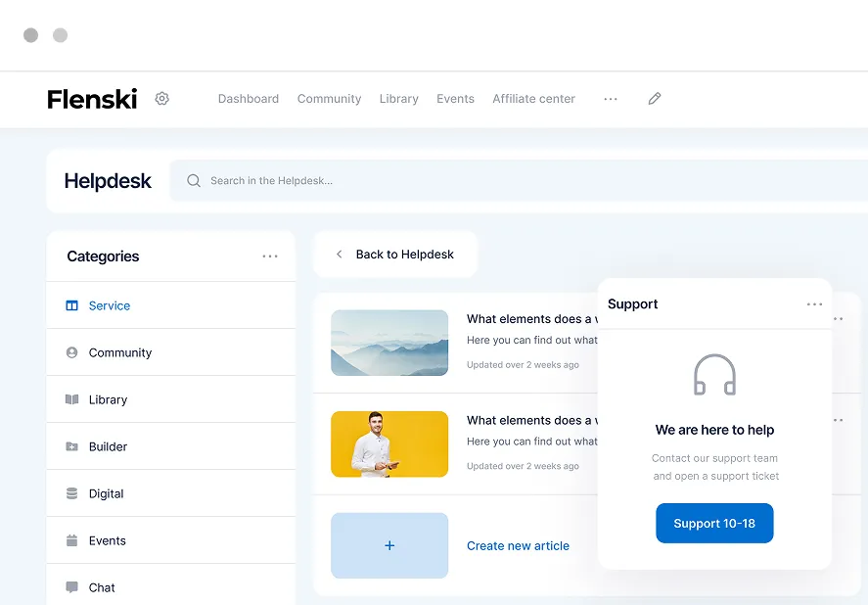Image resolution: width=868 pixels, height=605 pixels.
Task: Expand the navbar more options ellipsis
Action: 611,99
